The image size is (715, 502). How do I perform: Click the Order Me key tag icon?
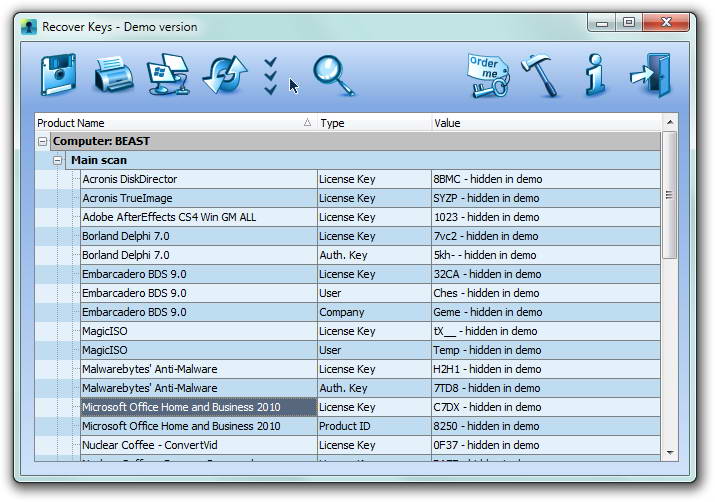[x=487, y=75]
